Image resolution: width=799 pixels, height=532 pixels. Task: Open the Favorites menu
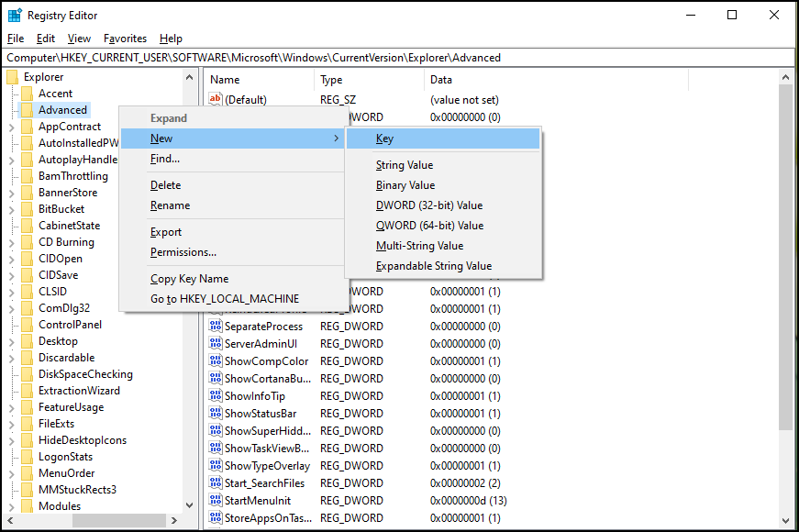point(125,39)
